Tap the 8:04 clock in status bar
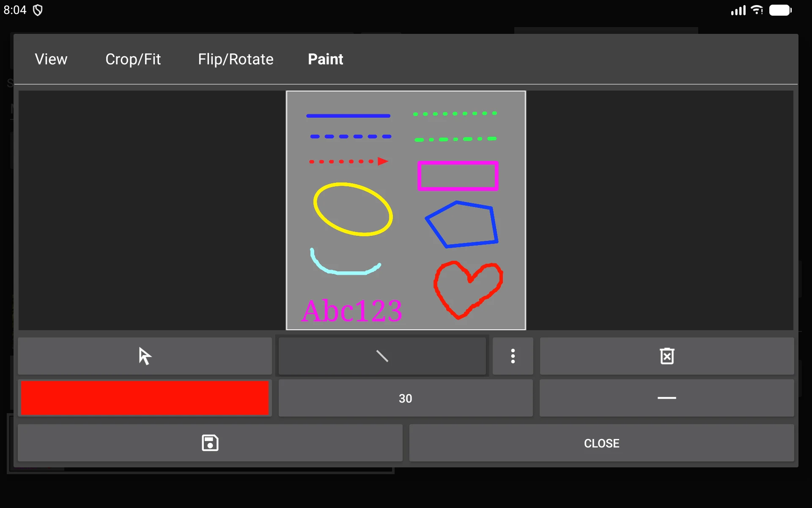Viewport: 812px width, 508px height. pyautogui.click(x=15, y=10)
